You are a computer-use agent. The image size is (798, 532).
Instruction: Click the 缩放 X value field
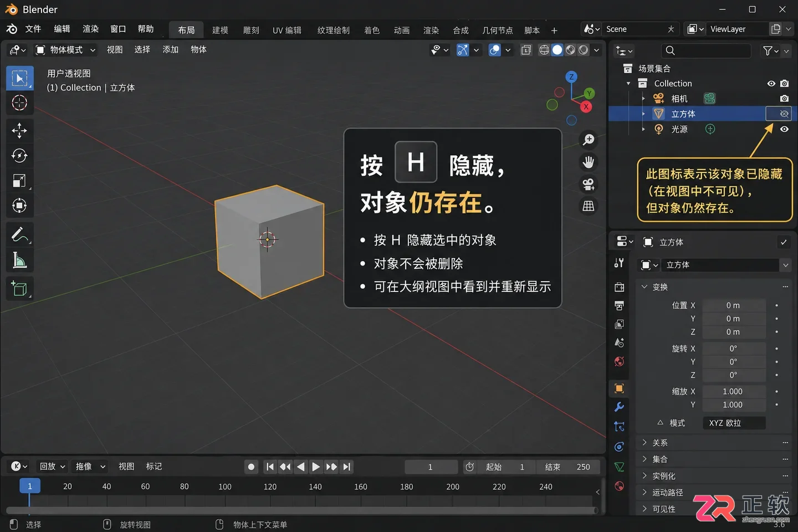733,391
